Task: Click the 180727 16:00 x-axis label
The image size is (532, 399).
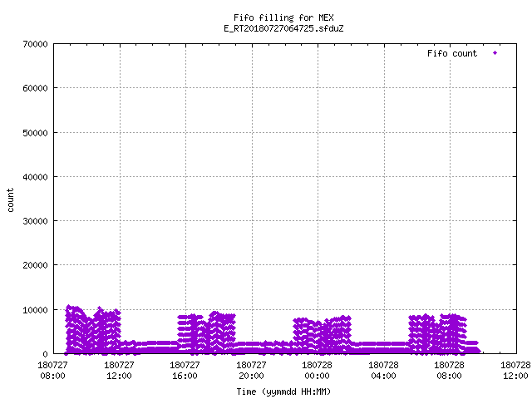Action: (x=185, y=371)
